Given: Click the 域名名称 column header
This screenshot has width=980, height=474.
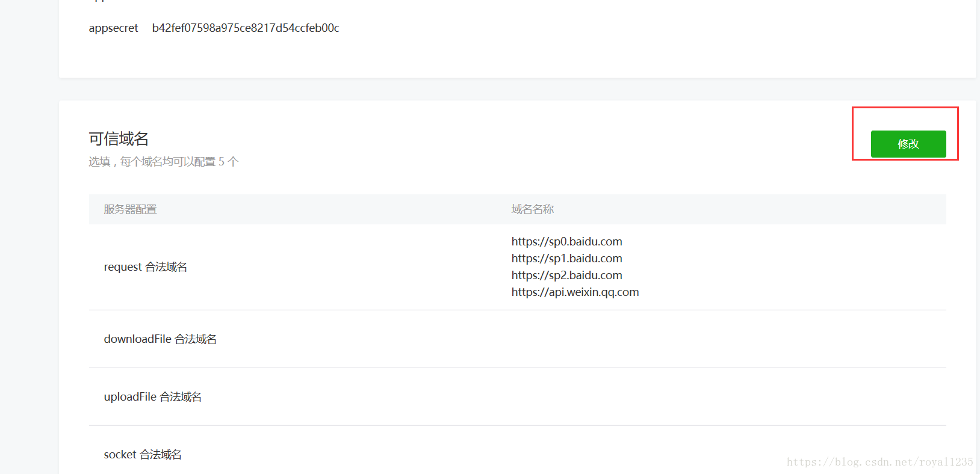Looking at the screenshot, I should (x=533, y=209).
